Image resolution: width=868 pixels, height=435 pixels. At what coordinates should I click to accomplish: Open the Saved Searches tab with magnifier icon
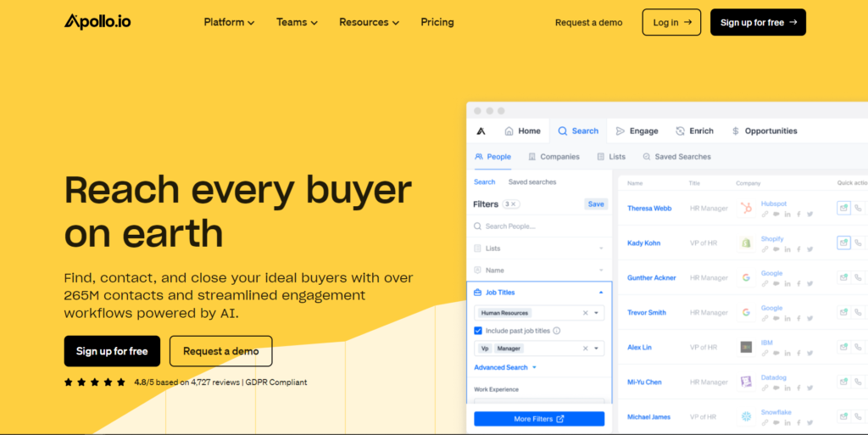pyautogui.click(x=676, y=157)
